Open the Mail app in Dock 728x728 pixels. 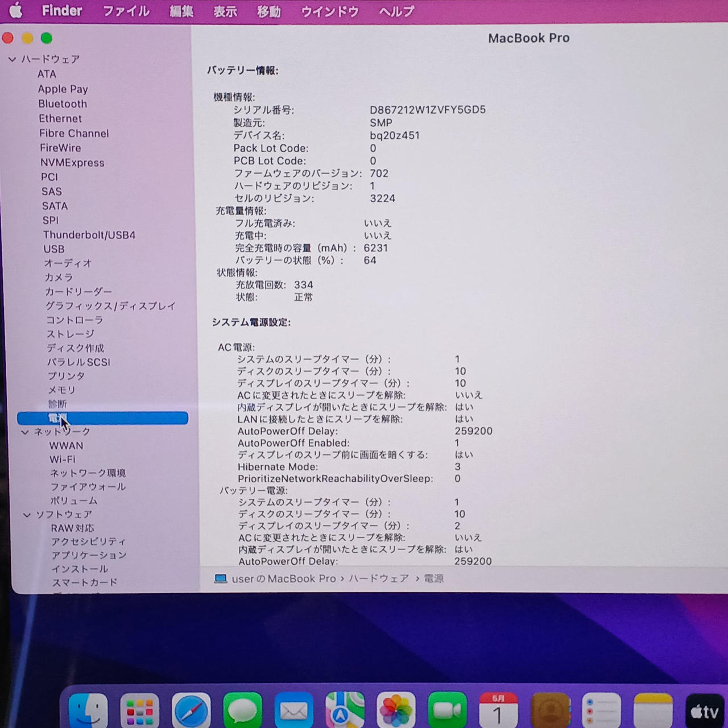click(293, 711)
